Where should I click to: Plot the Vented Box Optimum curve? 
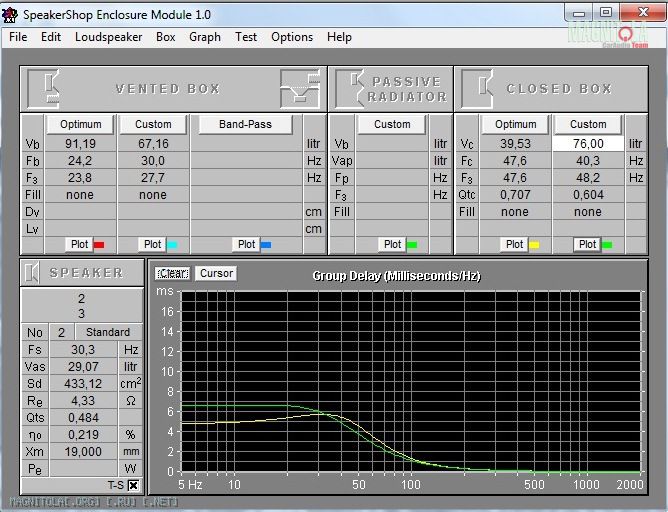[79, 244]
